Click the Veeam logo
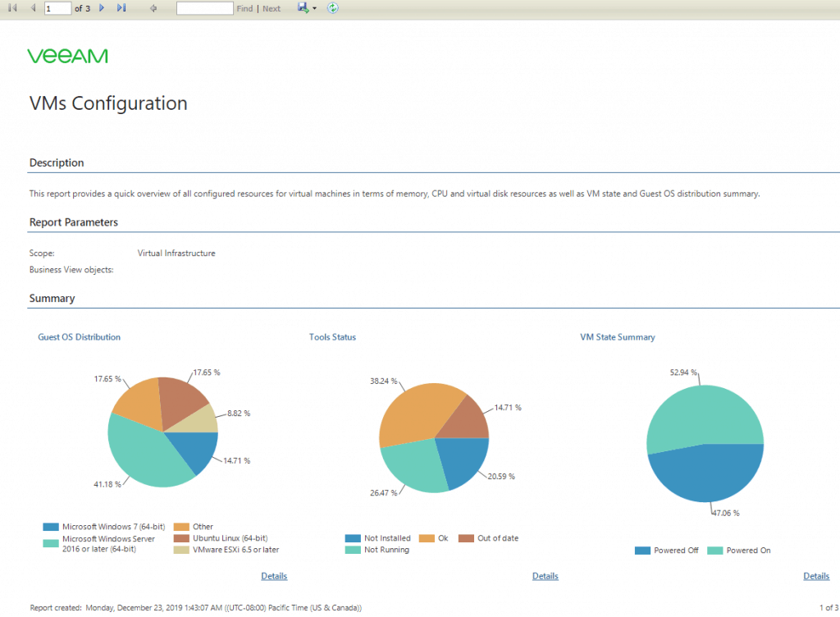Screen dimensions: 840x617 (x=67, y=57)
